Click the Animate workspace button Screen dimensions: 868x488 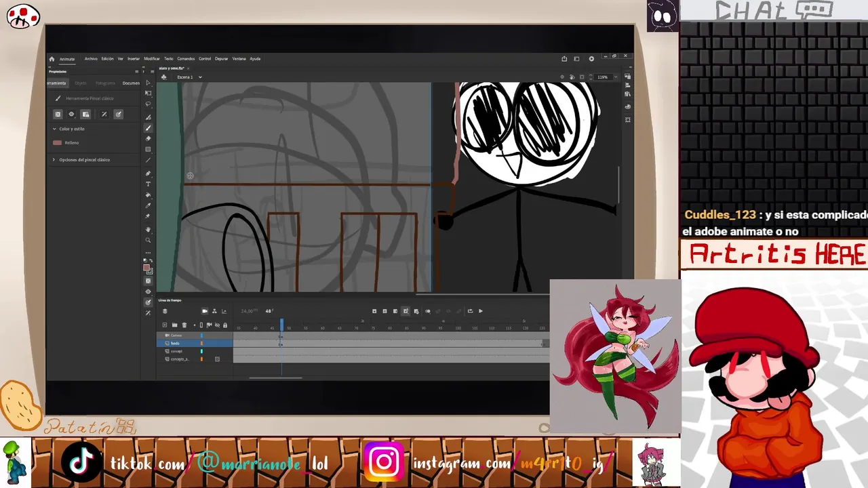tap(67, 59)
